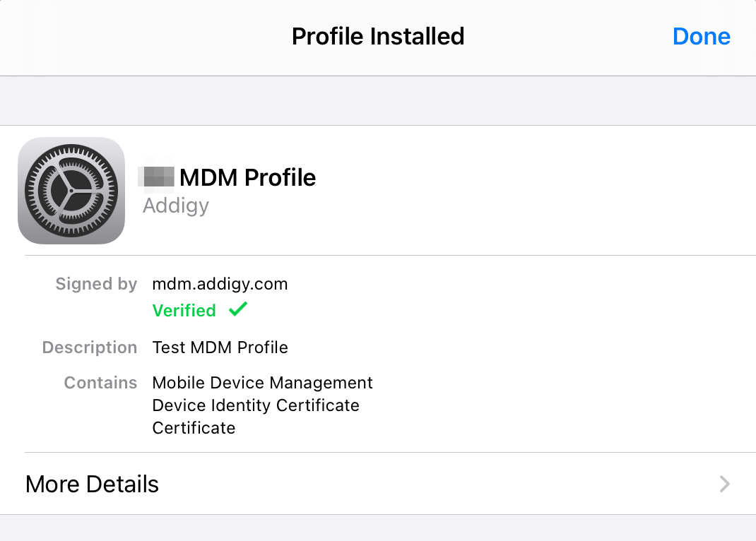Screen dimensions: 756x541
Task: Click the last Certificate entry
Action: (x=194, y=428)
